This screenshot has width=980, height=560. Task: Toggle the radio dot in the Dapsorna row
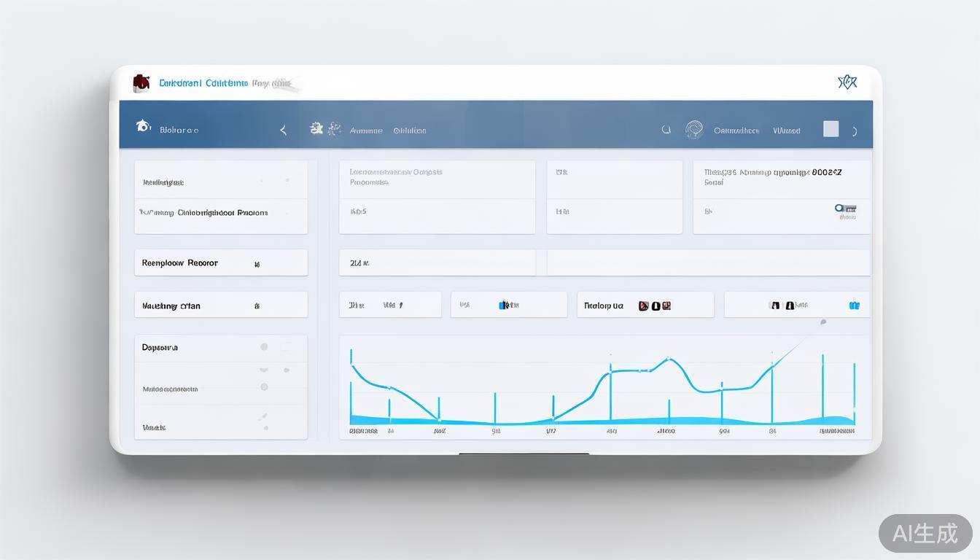[264, 347]
